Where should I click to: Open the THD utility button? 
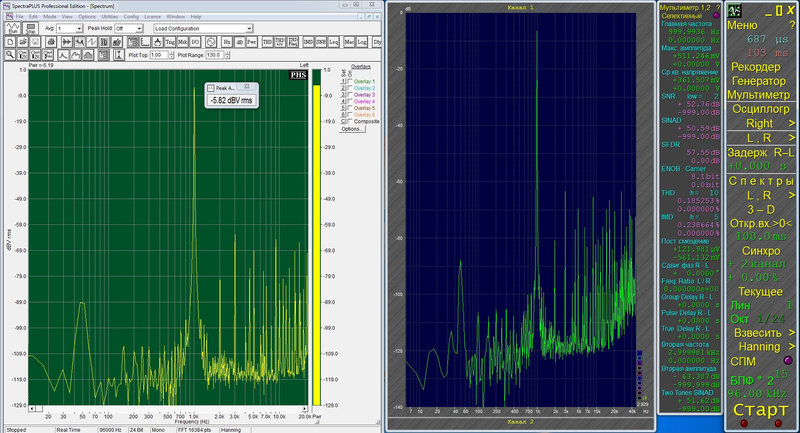click(x=267, y=42)
